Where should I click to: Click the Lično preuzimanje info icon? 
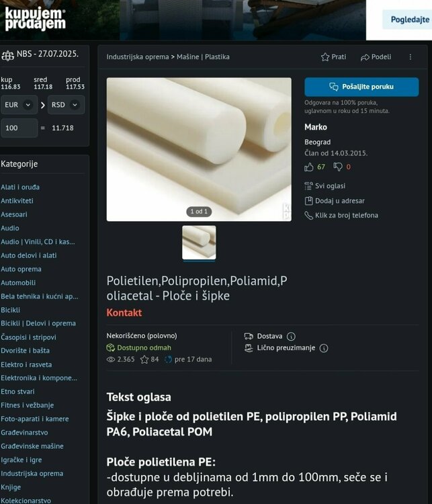tap(324, 348)
